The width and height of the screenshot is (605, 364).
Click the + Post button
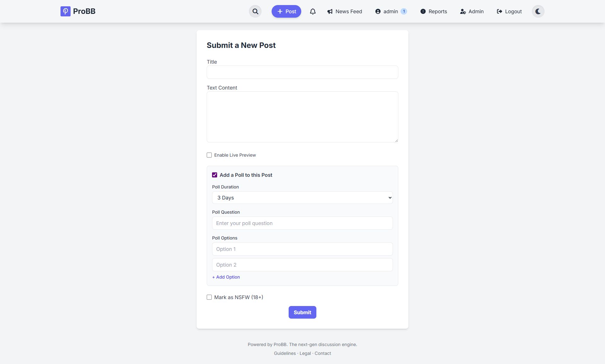[286, 11]
